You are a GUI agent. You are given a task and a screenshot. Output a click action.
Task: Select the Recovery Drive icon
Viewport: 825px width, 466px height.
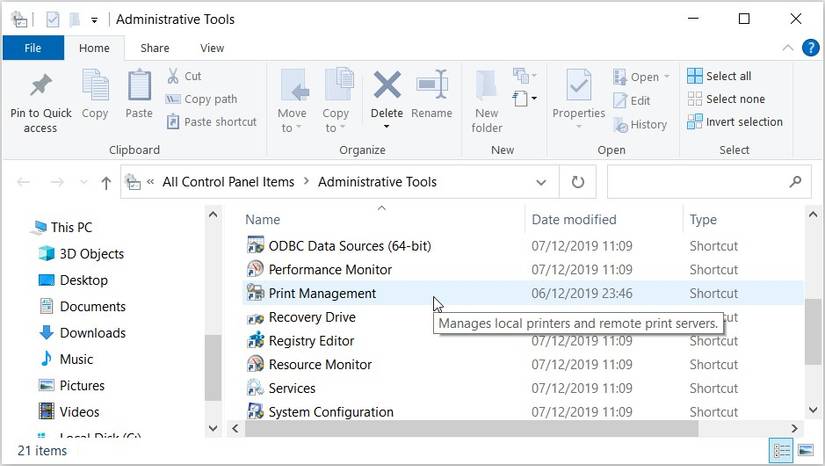(x=256, y=318)
